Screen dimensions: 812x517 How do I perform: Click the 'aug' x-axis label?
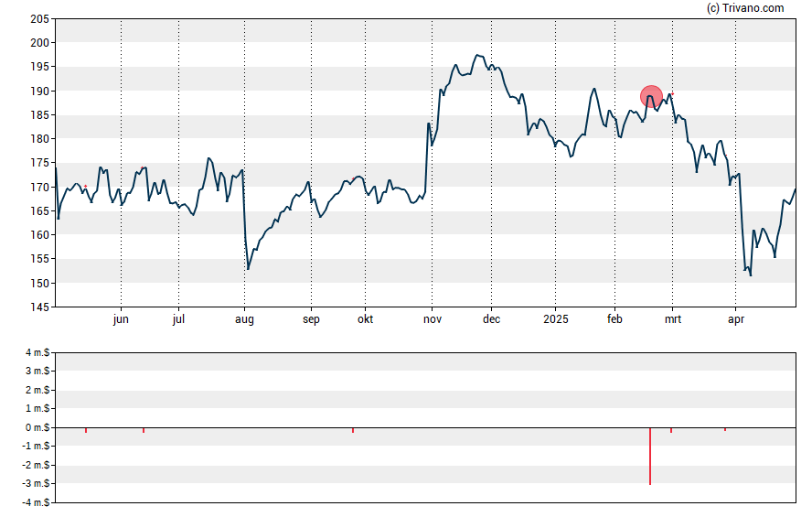(244, 319)
